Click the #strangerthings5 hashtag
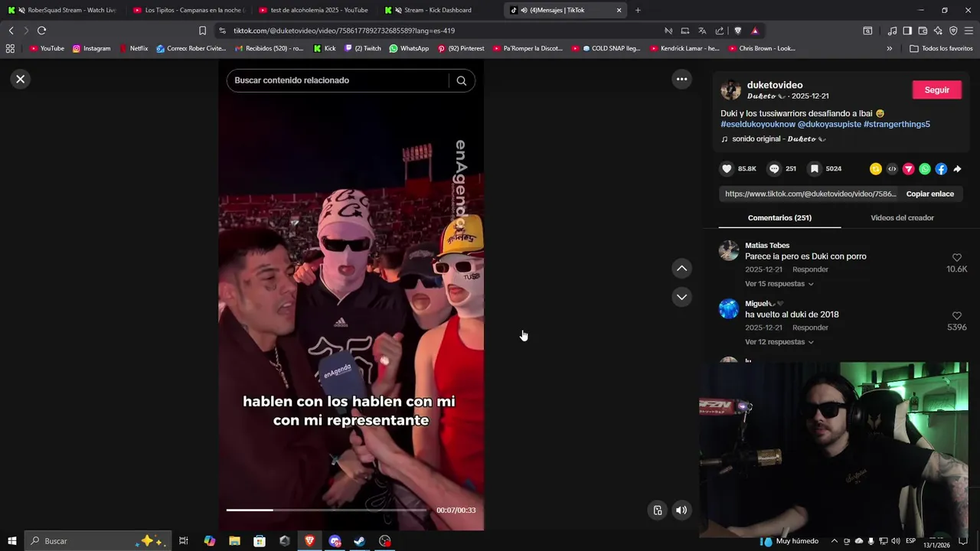The height and width of the screenshot is (551, 980). coord(897,124)
